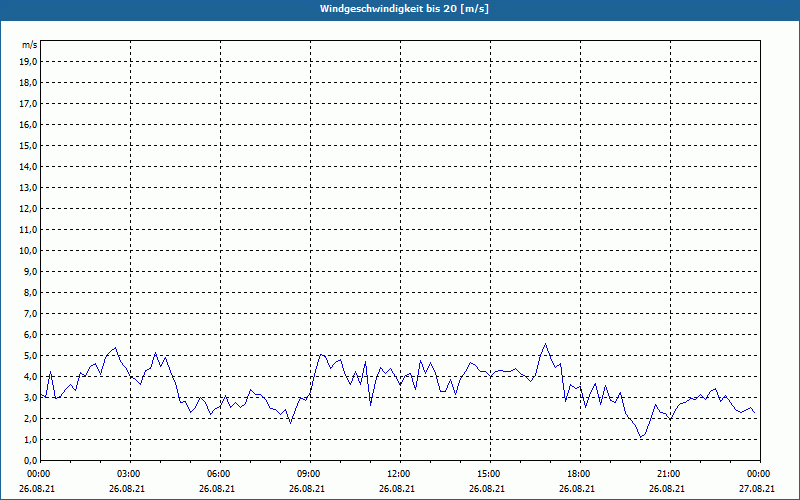The width and height of the screenshot is (800, 500).
Task: Click the 26.08.21 date beneath 18:00
Action: 577,488
